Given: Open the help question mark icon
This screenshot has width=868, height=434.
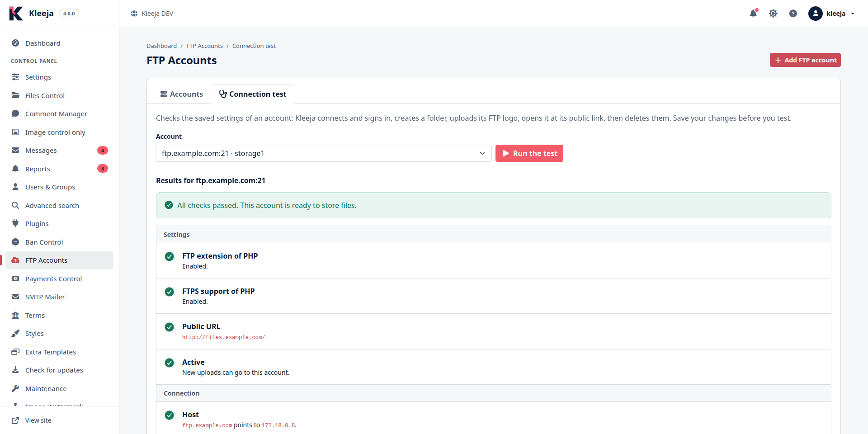Looking at the screenshot, I should [x=793, y=14].
